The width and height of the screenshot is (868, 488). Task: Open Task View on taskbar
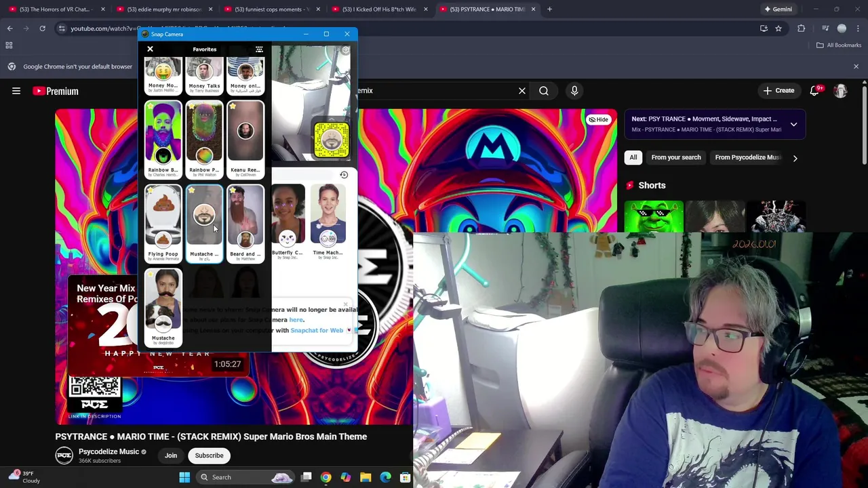(307, 477)
